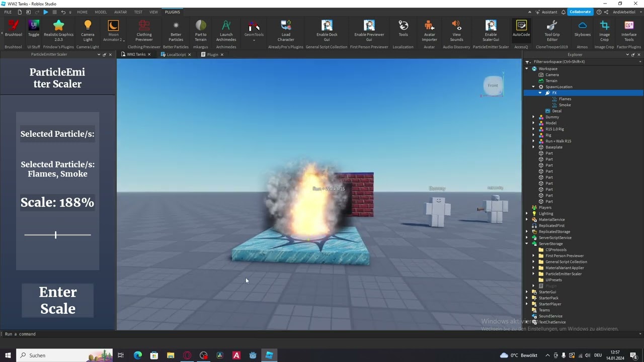Screen dimensions: 644x362
Task: Open the Plugin document tab
Action: click(212, 54)
